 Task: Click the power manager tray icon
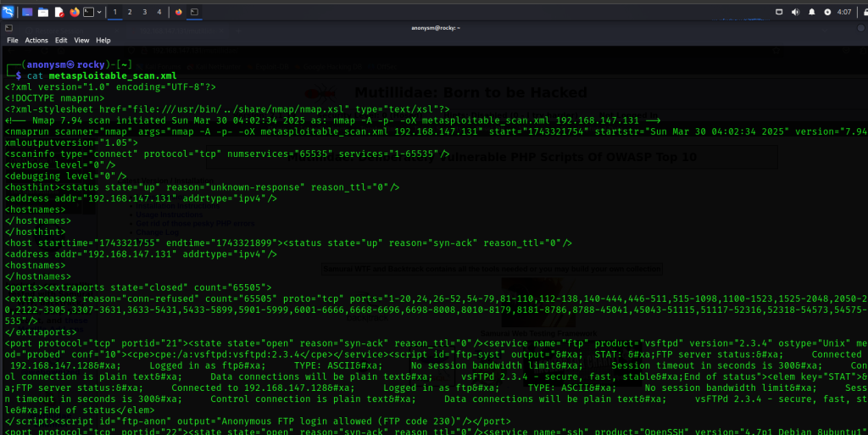coord(827,12)
